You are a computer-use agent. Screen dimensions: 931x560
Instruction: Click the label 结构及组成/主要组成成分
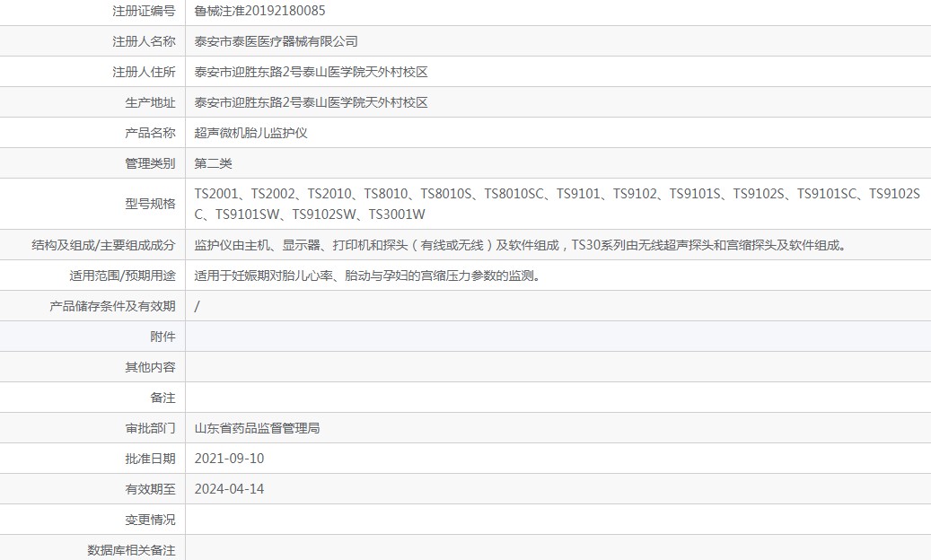103,245
